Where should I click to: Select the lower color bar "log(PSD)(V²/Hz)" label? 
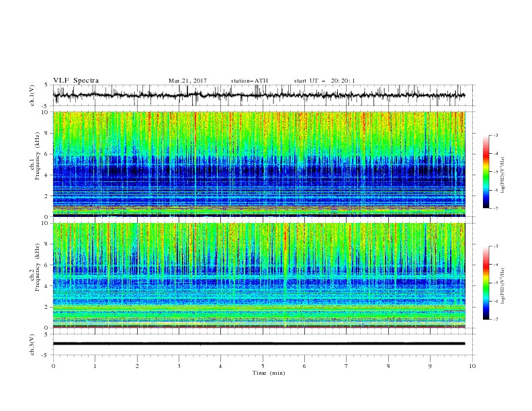(502, 286)
